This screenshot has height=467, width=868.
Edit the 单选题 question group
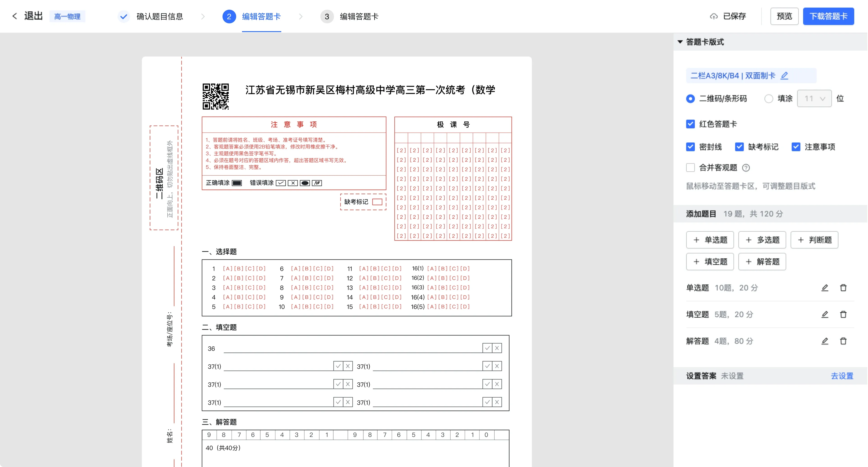coord(825,288)
